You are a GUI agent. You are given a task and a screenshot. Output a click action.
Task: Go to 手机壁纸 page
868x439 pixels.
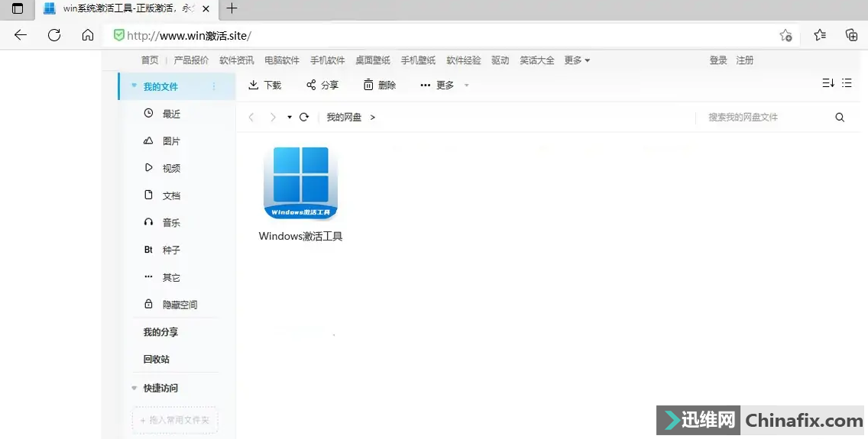[x=418, y=60]
